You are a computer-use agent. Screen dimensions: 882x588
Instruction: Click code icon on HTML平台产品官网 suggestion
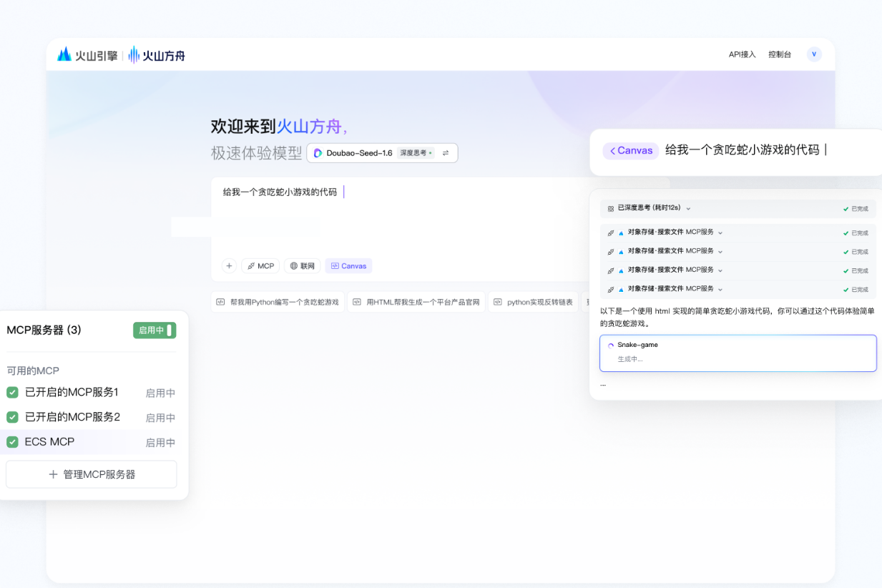pos(358,302)
